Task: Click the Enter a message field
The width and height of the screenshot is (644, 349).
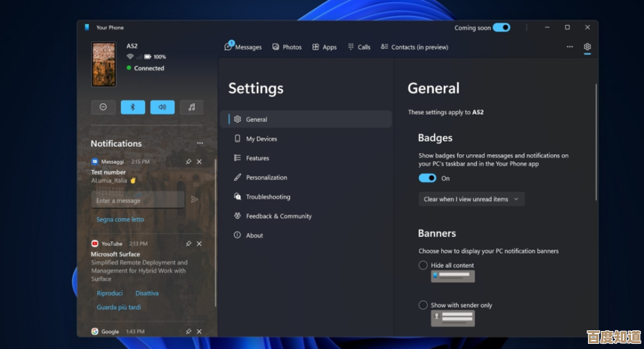Action: 137,200
